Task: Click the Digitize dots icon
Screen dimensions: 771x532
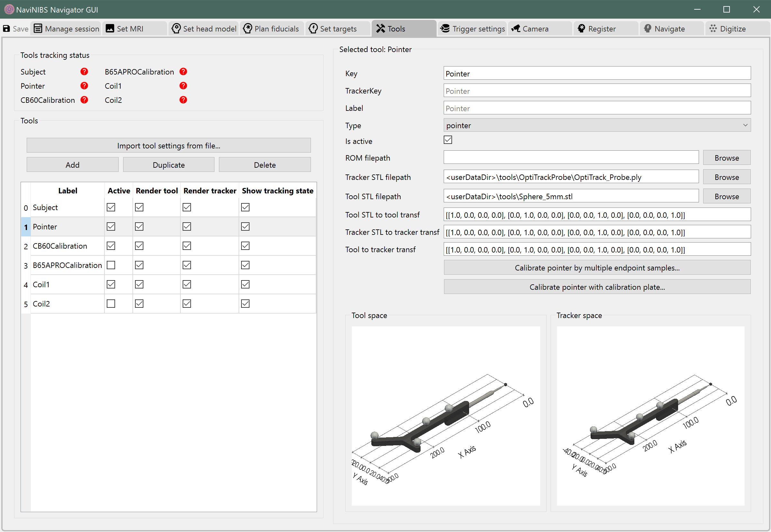Action: point(713,29)
